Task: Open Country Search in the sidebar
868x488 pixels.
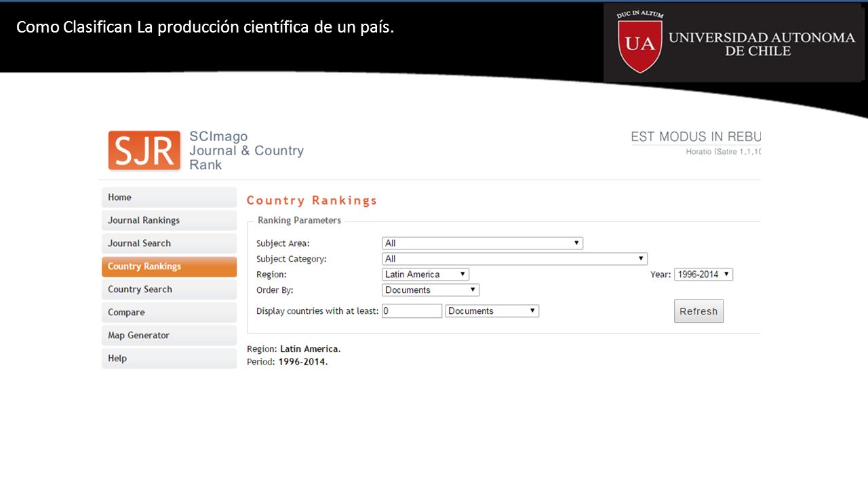Action: click(x=169, y=289)
